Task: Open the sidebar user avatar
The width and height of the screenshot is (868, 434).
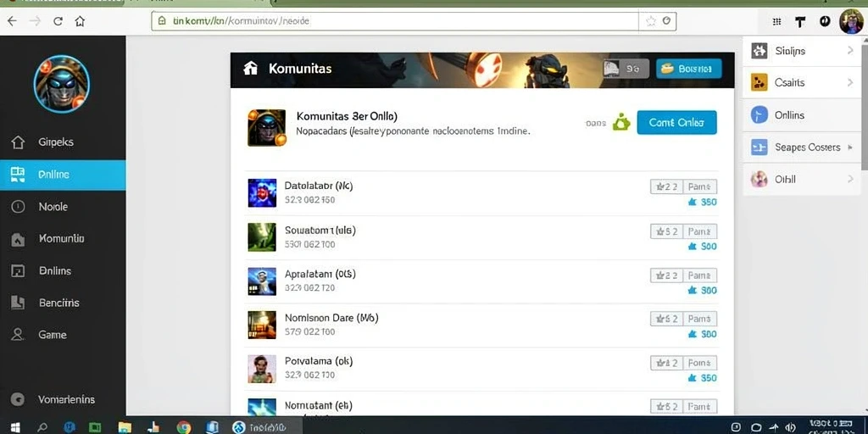Action: click(61, 84)
